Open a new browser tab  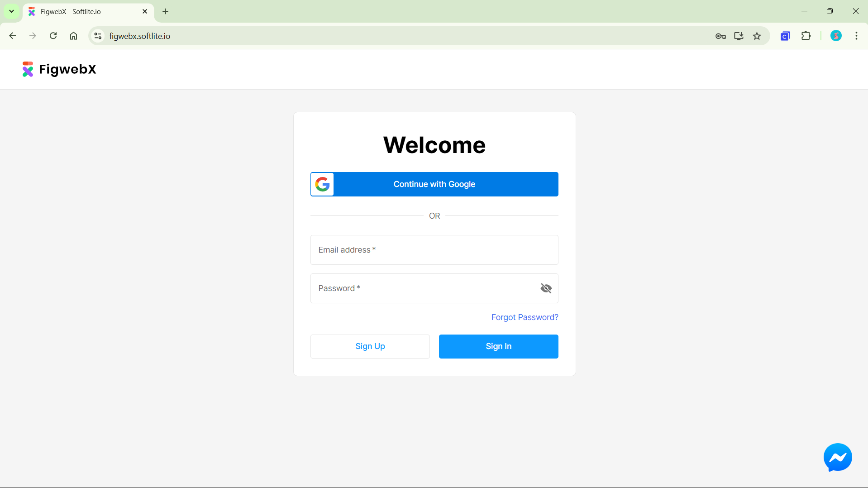coord(165,11)
